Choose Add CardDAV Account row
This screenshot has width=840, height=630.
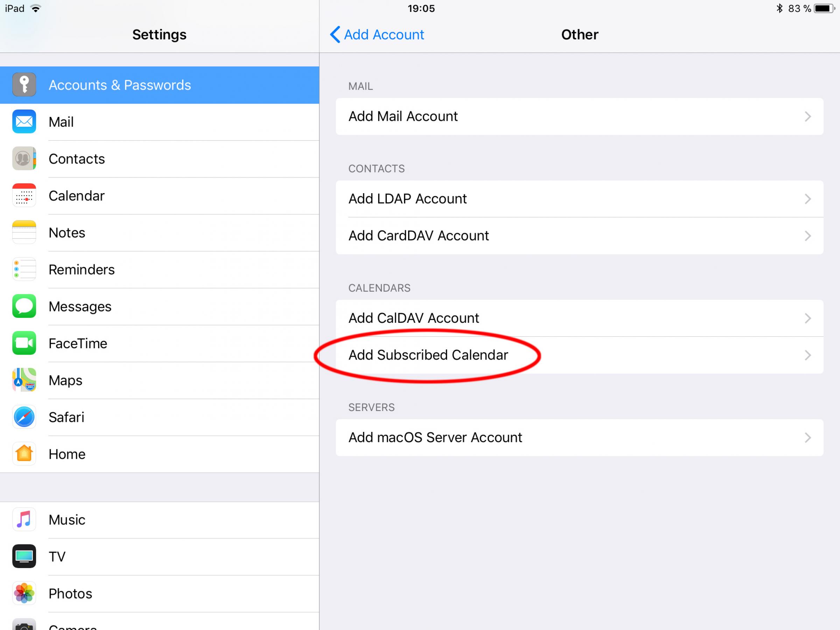[x=419, y=236]
